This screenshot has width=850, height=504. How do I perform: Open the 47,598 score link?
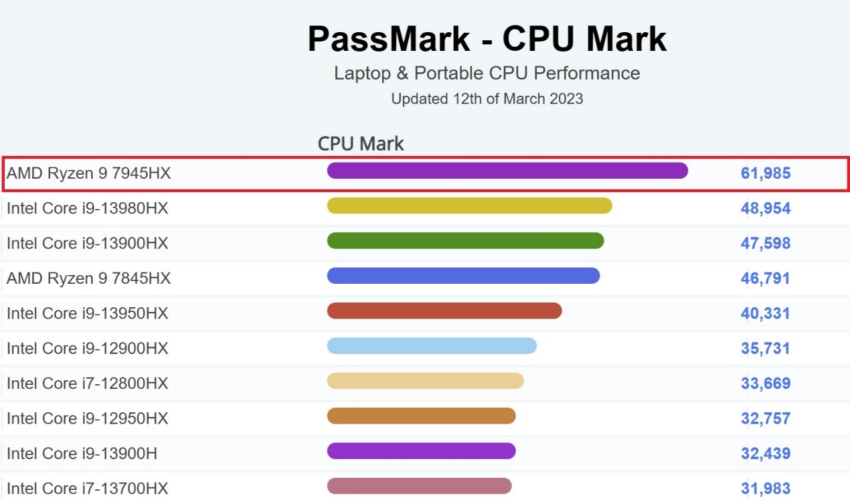point(766,243)
